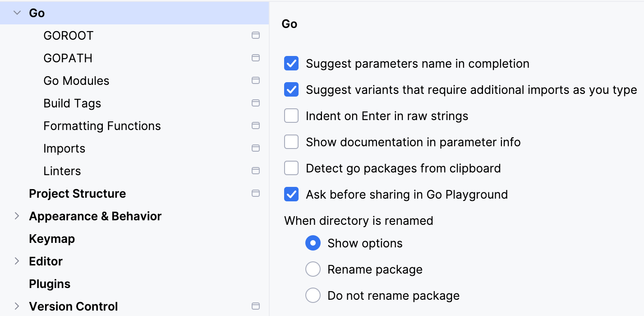Click the settings page icon beside GOROOT
Image resolution: width=644 pixels, height=316 pixels.
[x=256, y=35]
